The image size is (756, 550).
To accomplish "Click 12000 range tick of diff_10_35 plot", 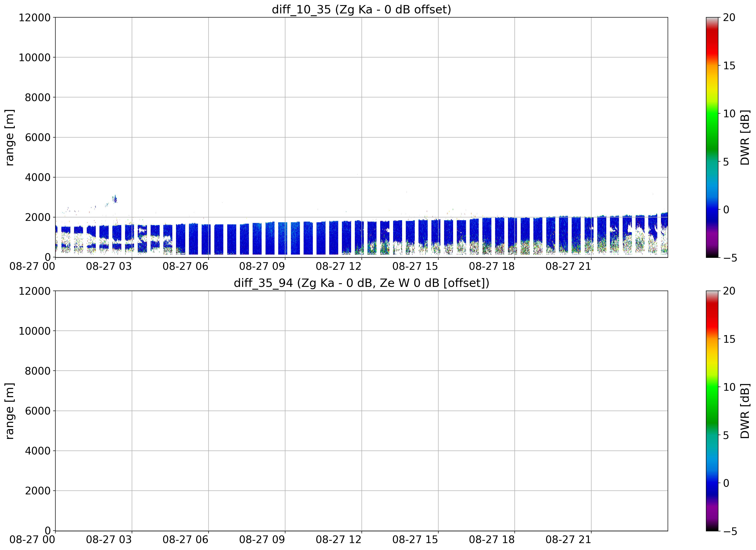I will pyautogui.click(x=35, y=17).
